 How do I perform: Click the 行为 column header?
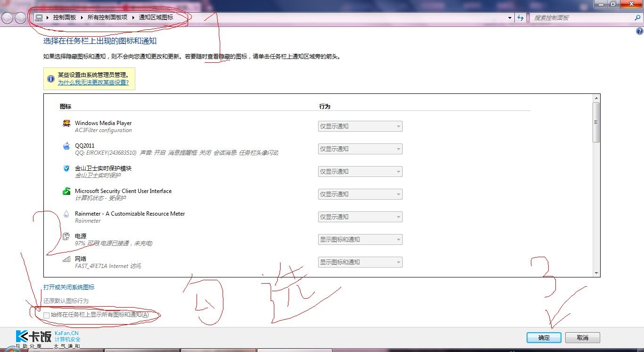click(325, 106)
